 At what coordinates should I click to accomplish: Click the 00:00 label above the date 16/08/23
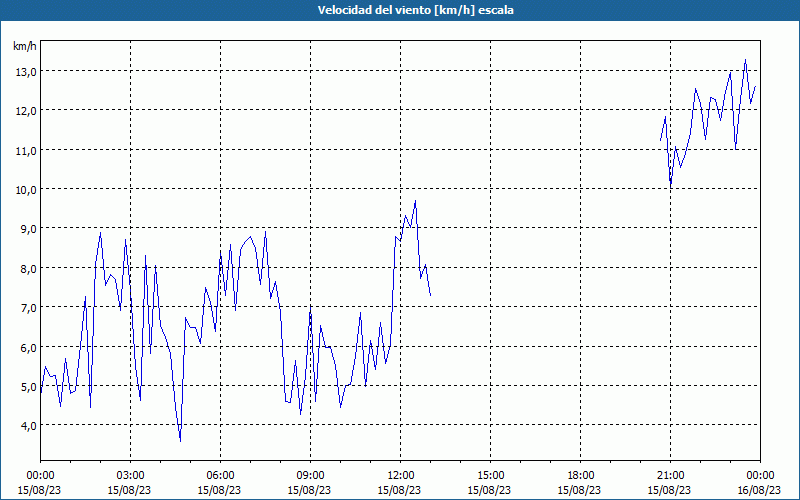tap(760, 476)
